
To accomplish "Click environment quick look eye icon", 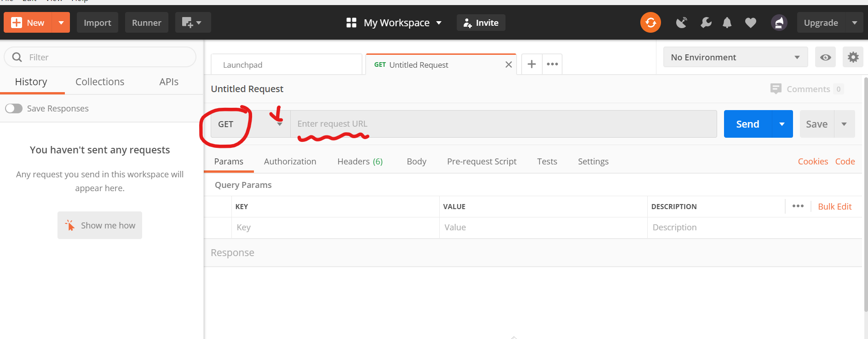I will coord(825,57).
